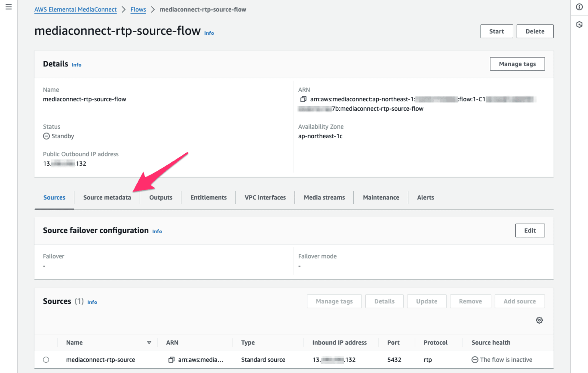588x373 pixels.
Task: Click the name value mediaconnect-rtp-source-flow in Details
Action: [x=84, y=99]
